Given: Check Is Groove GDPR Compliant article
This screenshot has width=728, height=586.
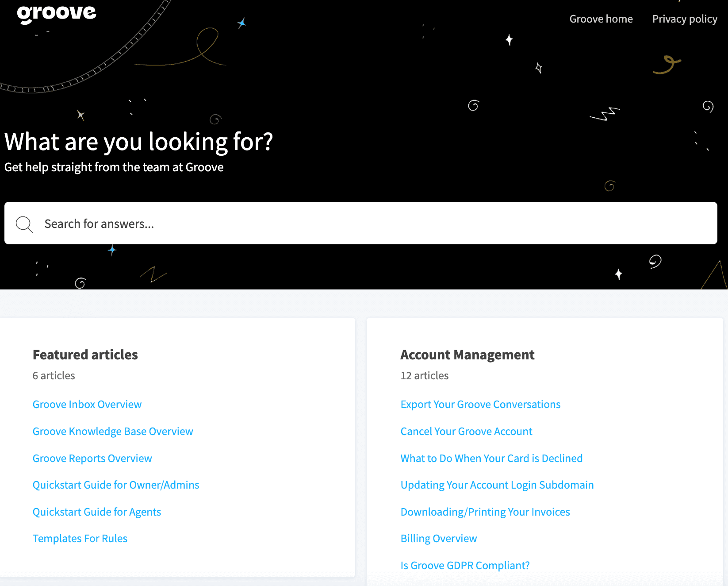Looking at the screenshot, I should pyautogui.click(x=465, y=565).
